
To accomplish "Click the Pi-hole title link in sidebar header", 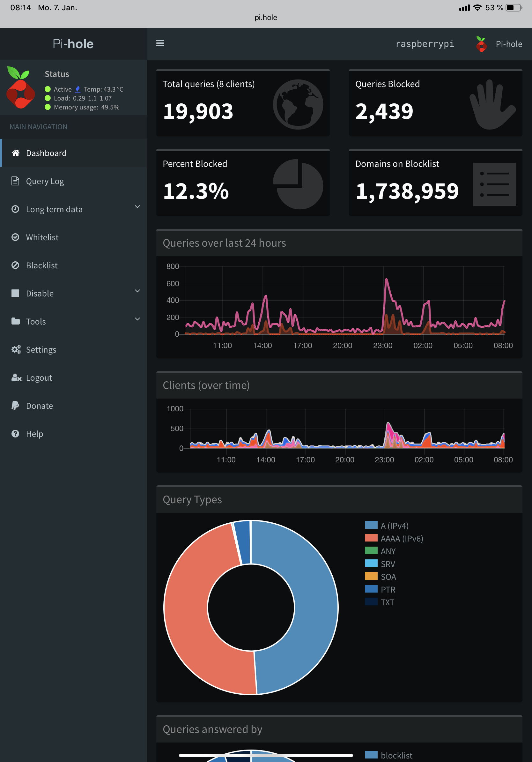I will click(73, 44).
